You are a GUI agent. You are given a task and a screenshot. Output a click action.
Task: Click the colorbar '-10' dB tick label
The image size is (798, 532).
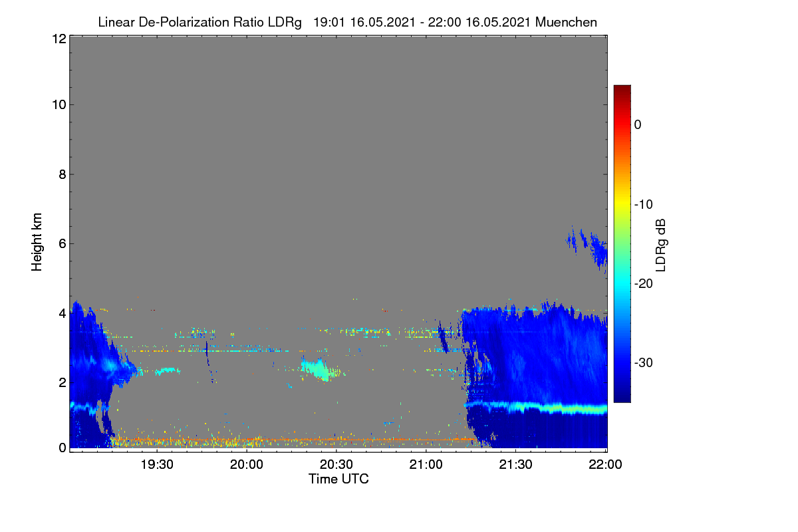click(643, 204)
